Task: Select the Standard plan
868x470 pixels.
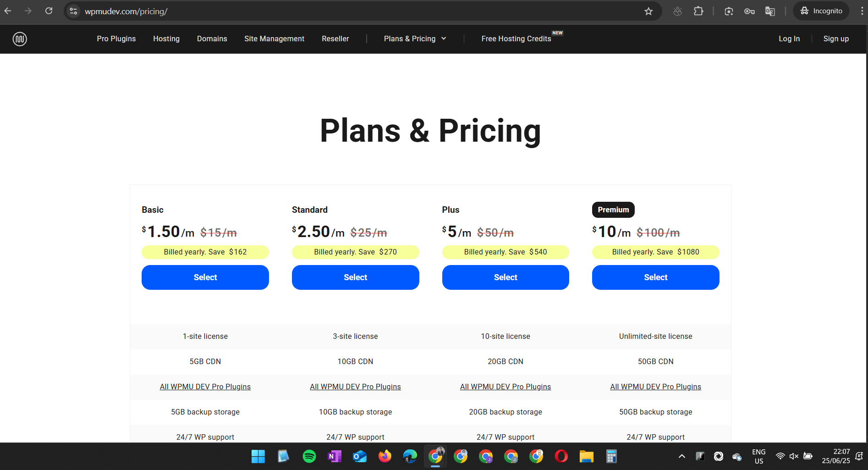Action: click(356, 277)
